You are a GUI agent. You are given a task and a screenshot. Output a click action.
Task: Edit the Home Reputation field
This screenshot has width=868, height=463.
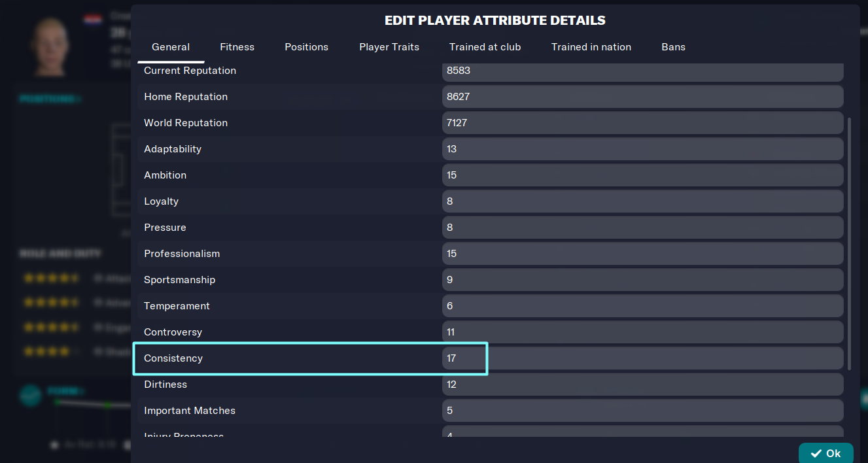pos(642,97)
